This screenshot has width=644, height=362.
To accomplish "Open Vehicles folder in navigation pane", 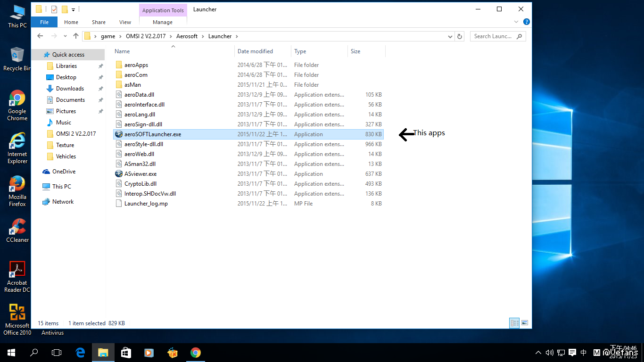I will point(66,156).
